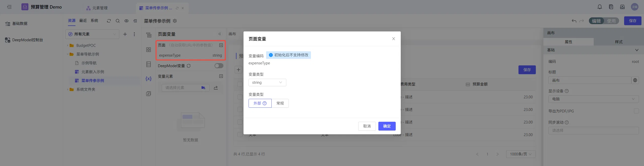Collapse the 基础 section chevron

[x=637, y=50]
